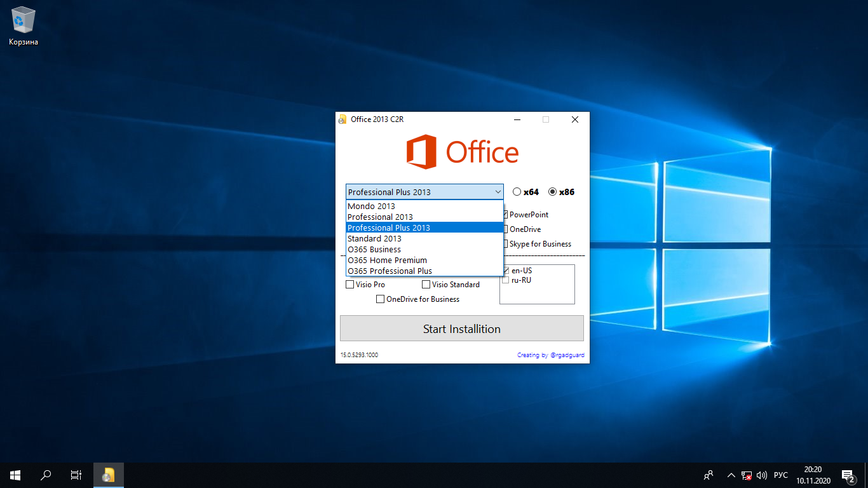
Task: Open the network status tray icon
Action: coord(747,475)
